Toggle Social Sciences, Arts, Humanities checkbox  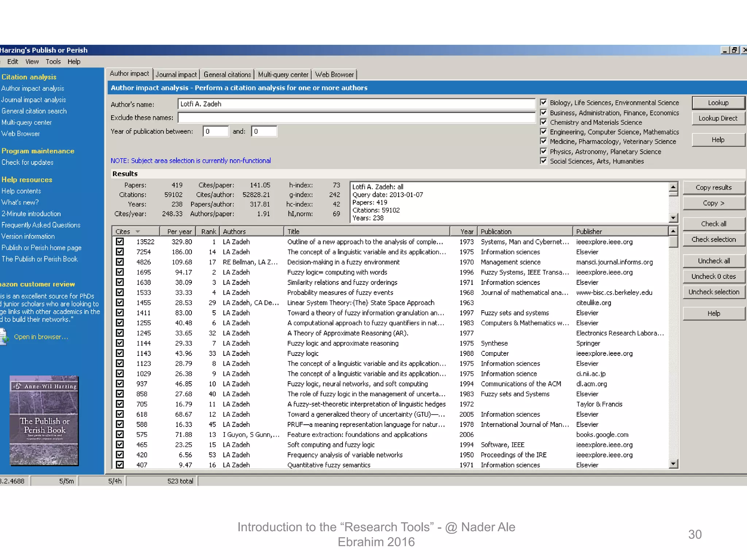[543, 161]
